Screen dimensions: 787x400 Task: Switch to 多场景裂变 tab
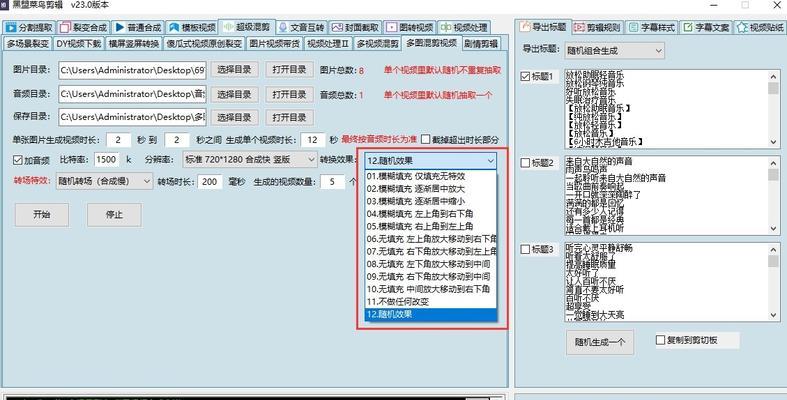coord(28,44)
